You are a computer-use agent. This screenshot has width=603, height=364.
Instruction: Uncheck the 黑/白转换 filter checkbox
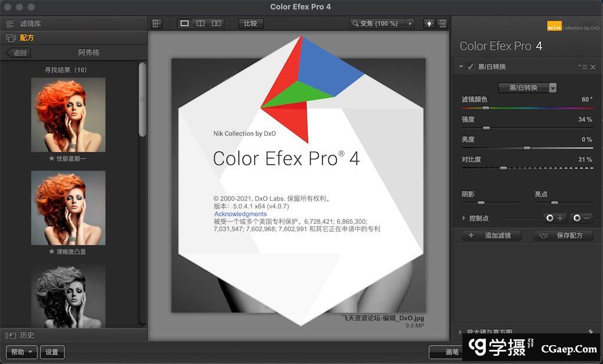tap(471, 67)
